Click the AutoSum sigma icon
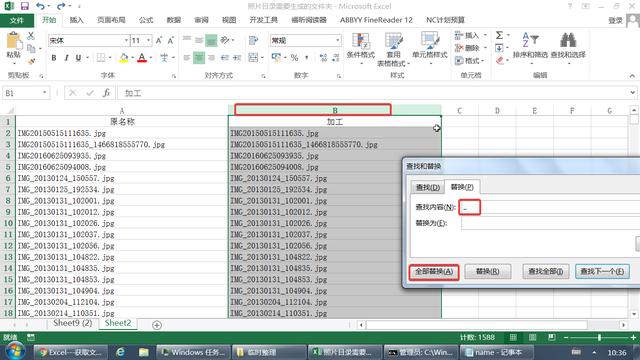 coord(500,35)
